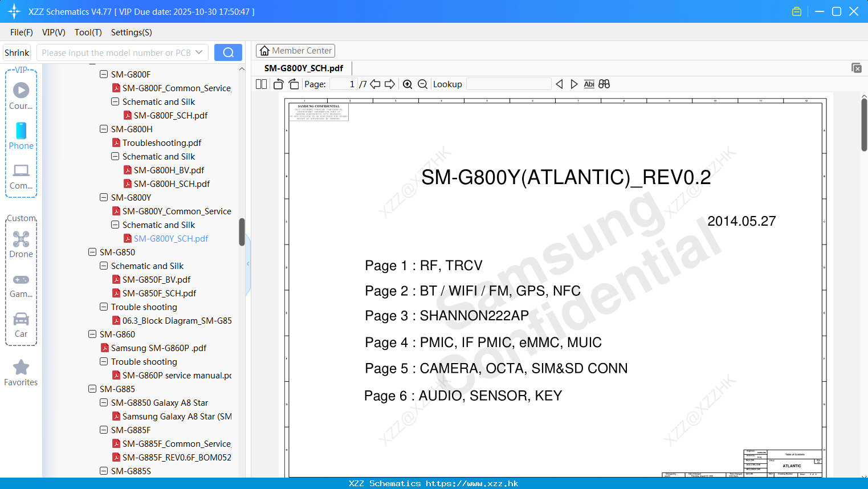
Task: Rotate page counterclockwise
Action: pyautogui.click(x=278, y=84)
